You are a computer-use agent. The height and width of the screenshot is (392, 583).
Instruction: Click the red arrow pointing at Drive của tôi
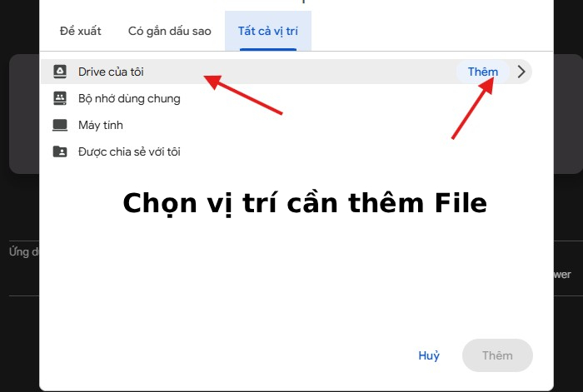click(246, 94)
